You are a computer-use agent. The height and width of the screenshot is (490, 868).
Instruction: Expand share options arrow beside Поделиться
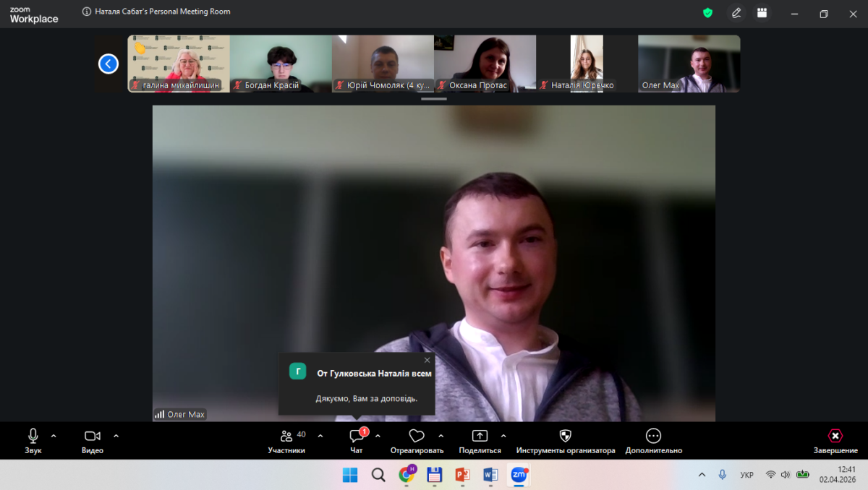pos(503,436)
